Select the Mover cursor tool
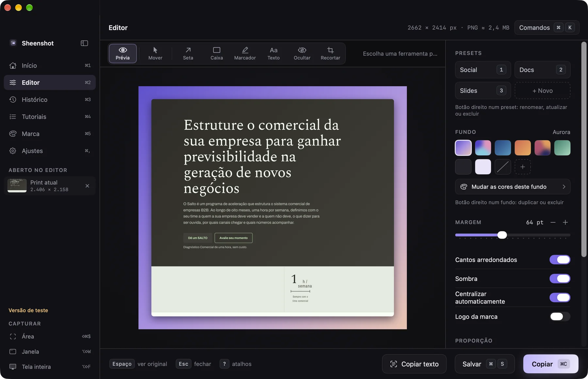This screenshot has height=379, width=588. [155, 54]
